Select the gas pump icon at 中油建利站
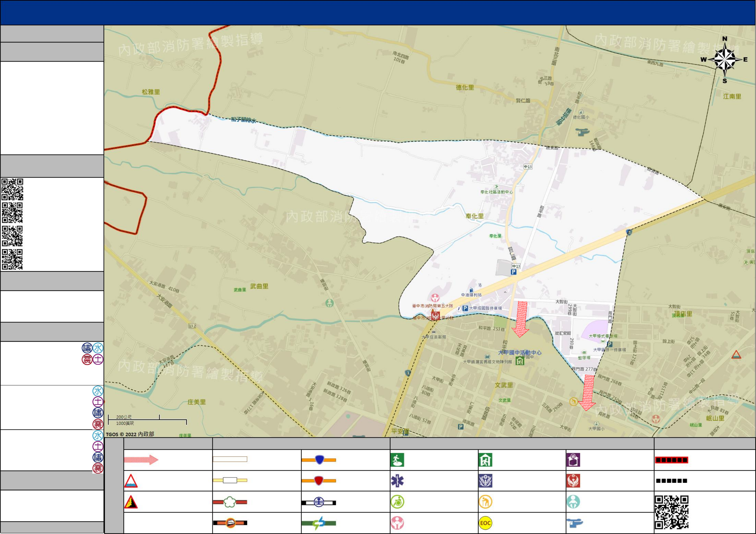The width and height of the screenshot is (756, 534). click(471, 290)
